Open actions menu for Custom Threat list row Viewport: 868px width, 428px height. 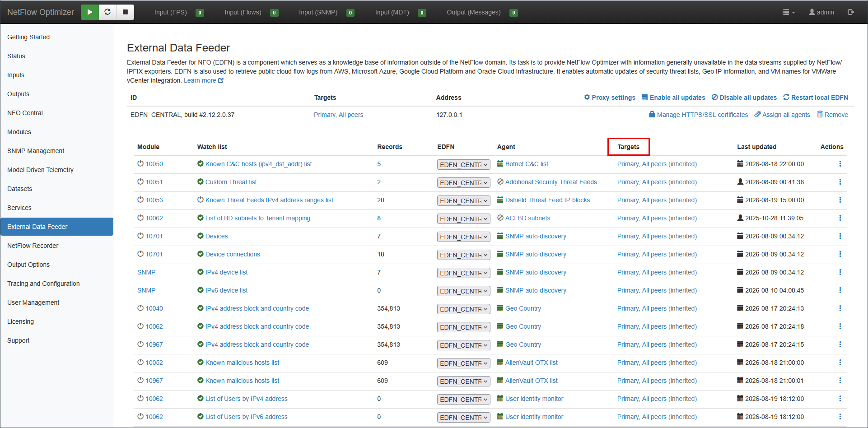point(840,182)
